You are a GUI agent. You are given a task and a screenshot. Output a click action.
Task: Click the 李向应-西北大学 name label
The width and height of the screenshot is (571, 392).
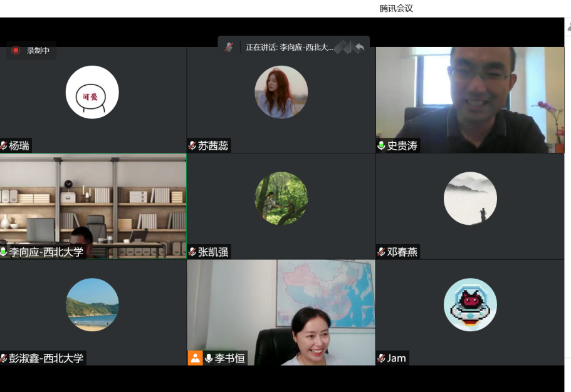(46, 252)
